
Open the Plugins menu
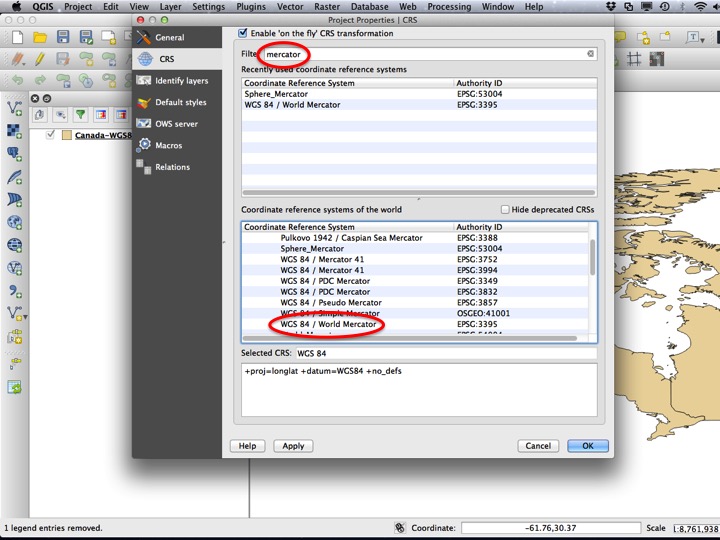click(251, 6)
